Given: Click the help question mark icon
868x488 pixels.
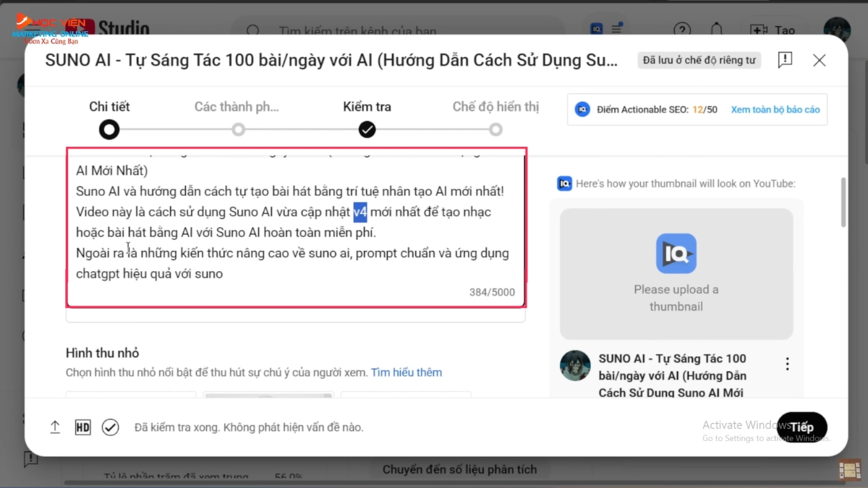Looking at the screenshot, I should (681, 30).
